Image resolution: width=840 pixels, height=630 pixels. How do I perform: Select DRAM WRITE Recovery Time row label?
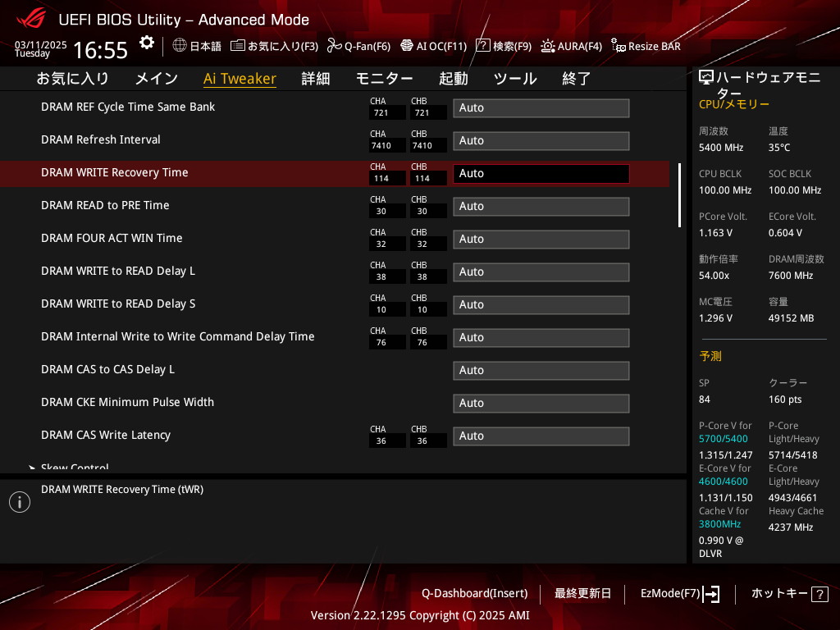[x=115, y=172]
